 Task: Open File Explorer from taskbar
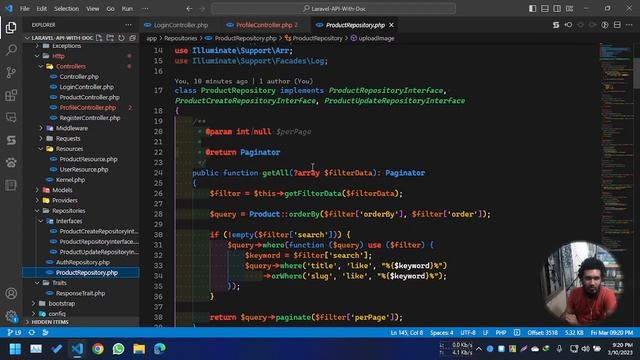(139, 349)
